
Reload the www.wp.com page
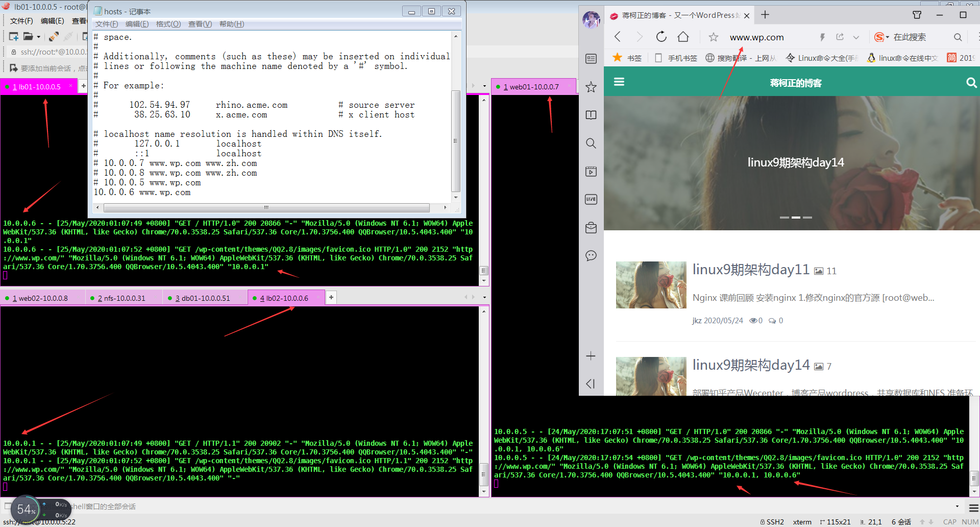[x=661, y=37]
